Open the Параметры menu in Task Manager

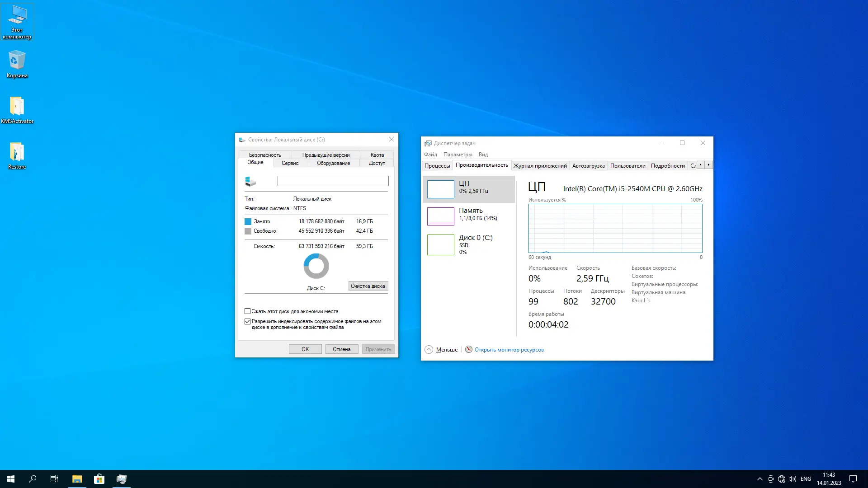point(458,155)
